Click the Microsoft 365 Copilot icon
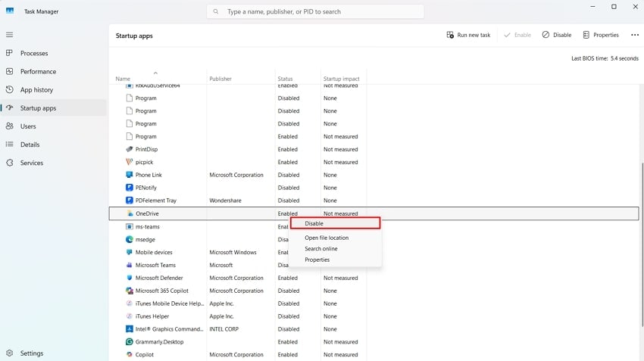This screenshot has width=644, height=361. pyautogui.click(x=130, y=291)
